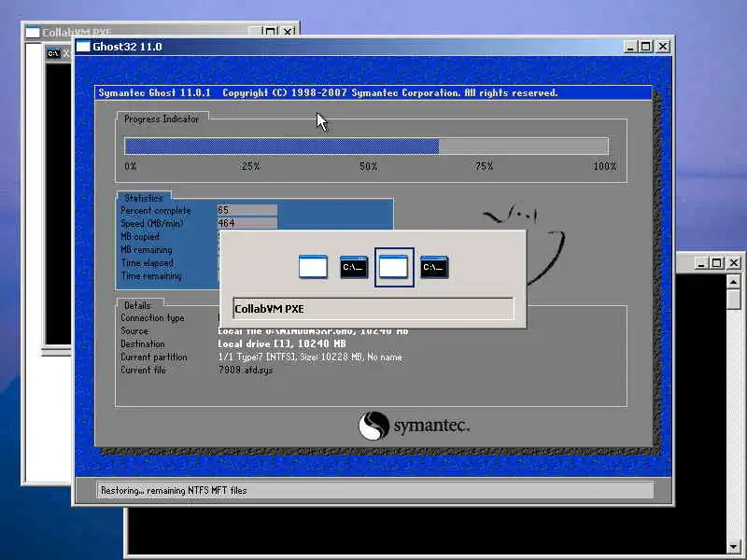Click the console scrollbar down arrow
Screen dimensions: 747x560
734,546
